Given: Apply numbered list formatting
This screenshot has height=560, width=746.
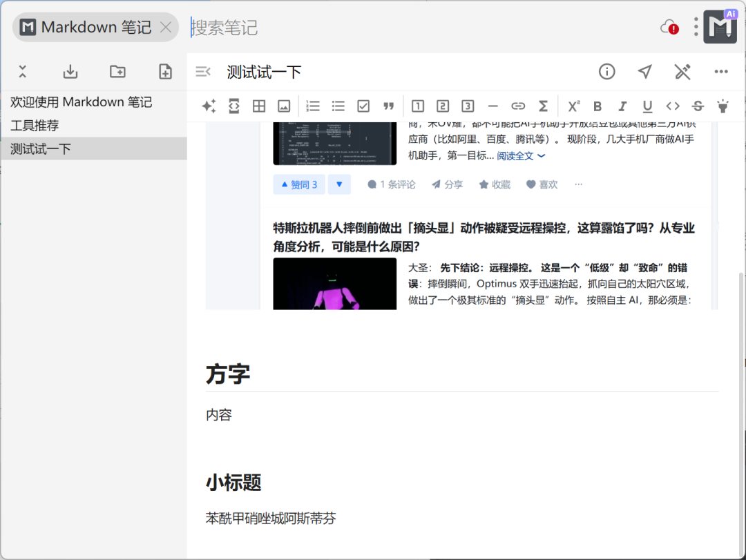Looking at the screenshot, I should click(313, 106).
